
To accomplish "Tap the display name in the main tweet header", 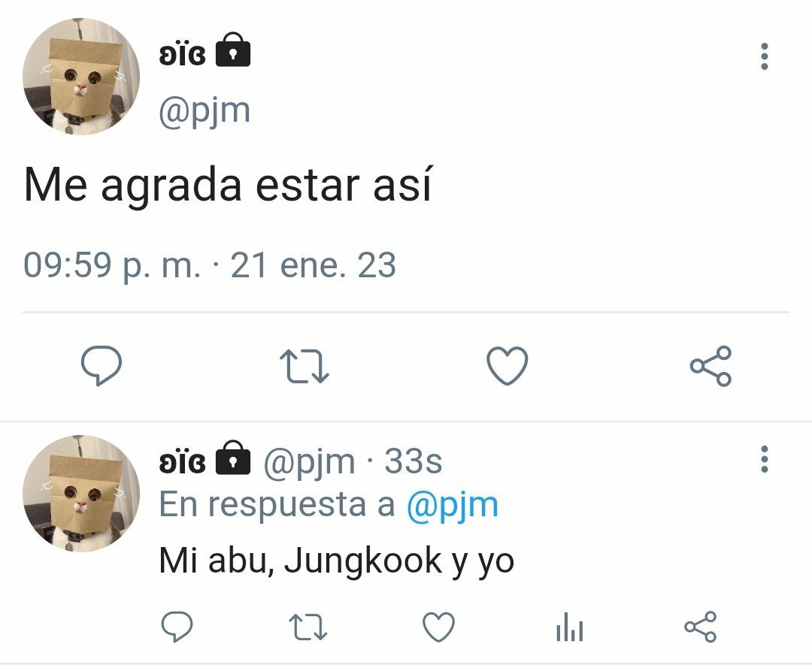I will [x=182, y=54].
